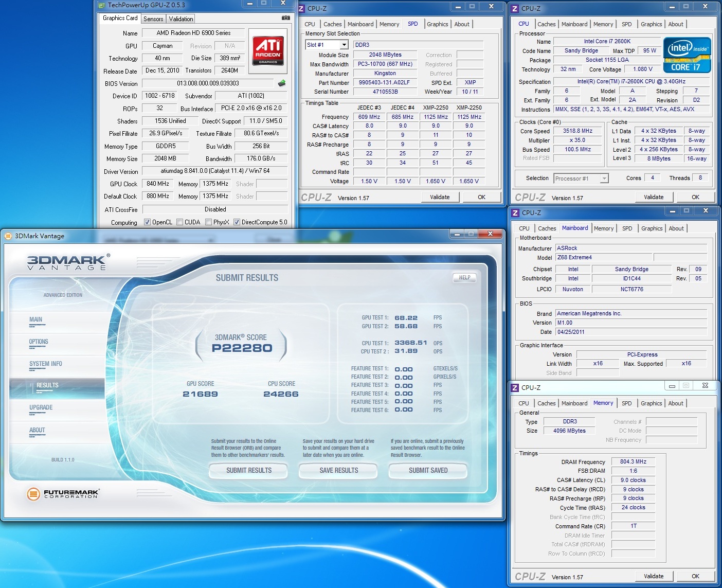
Task: Open the About tab in the CPU-Z Memory window
Action: (676, 403)
